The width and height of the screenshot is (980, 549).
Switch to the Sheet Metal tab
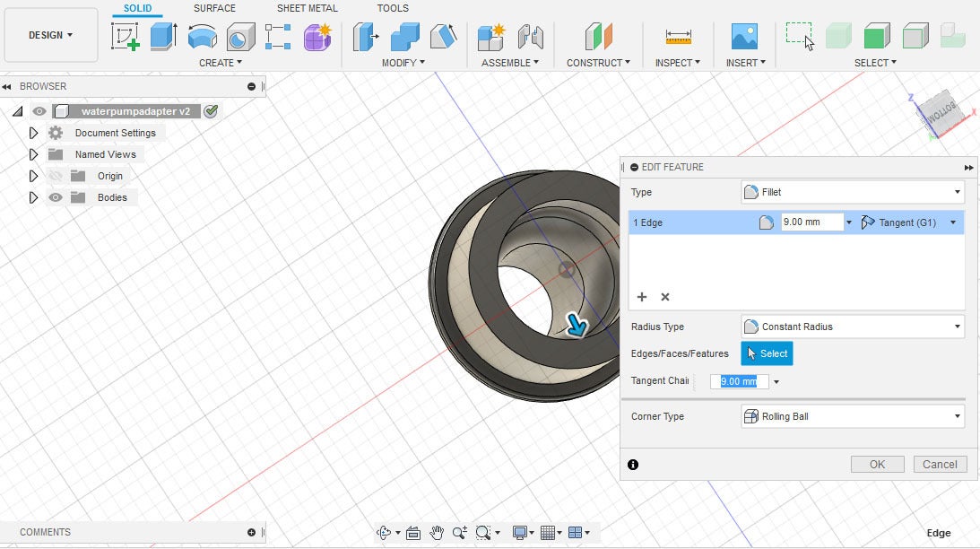[x=308, y=8]
